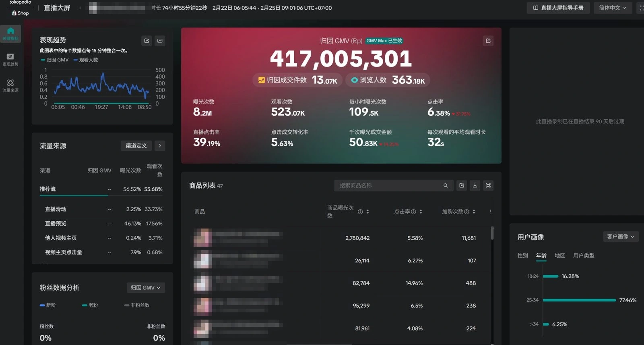Image resolution: width=644 pixels, height=345 pixels.
Task: Click edit columns icon in 商品列表
Action: (x=462, y=185)
